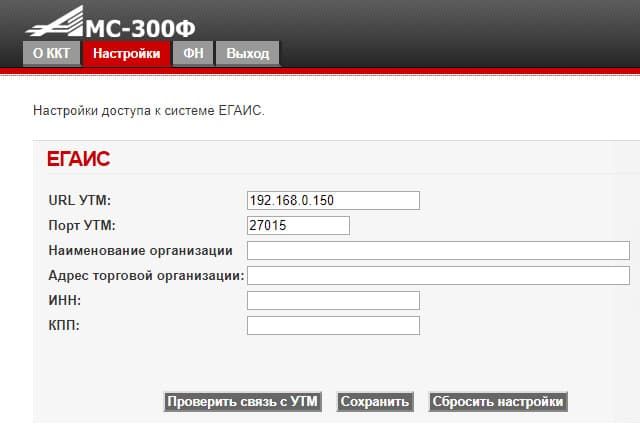Click the URL УТМ: label

click(x=80, y=200)
